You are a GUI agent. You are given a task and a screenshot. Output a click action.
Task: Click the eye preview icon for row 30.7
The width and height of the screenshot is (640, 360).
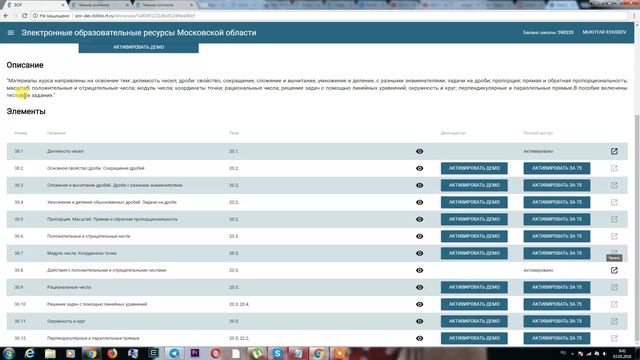419,253
